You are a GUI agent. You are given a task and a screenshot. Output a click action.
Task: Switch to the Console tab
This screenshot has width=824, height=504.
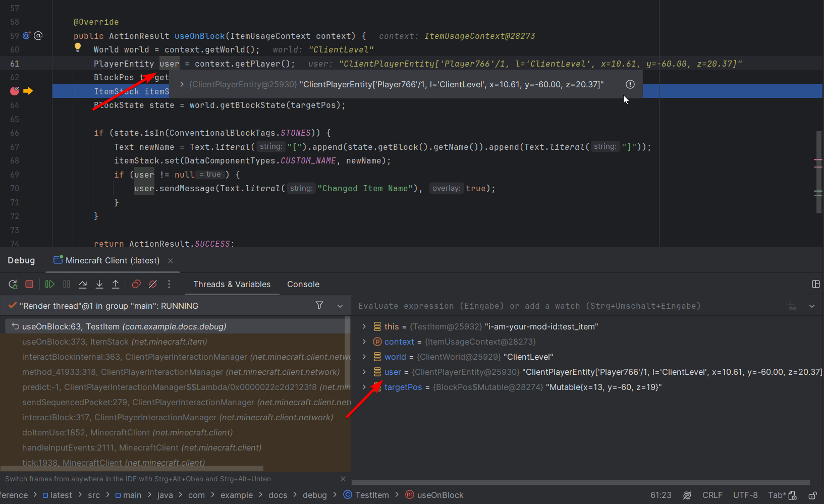(x=303, y=284)
